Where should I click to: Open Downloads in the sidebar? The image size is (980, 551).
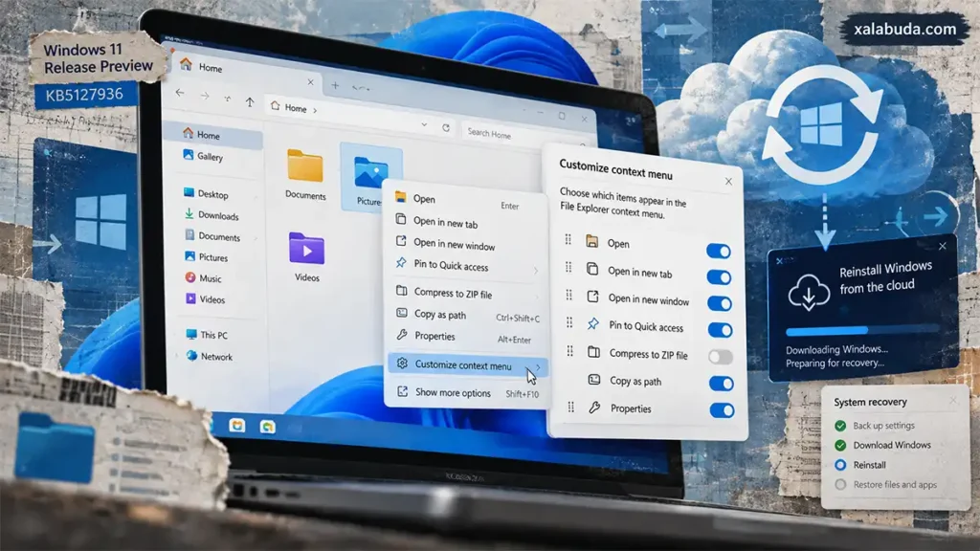pyautogui.click(x=212, y=215)
